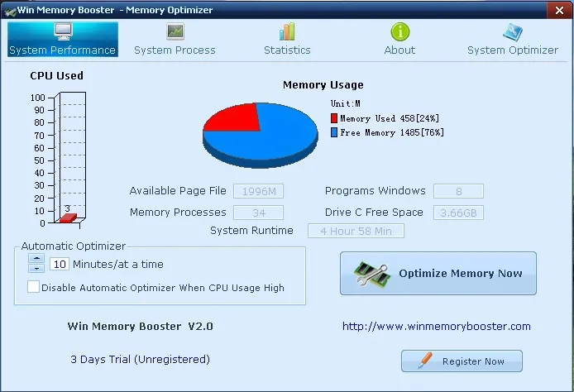Viewport: 574px width, 392px height.
Task: Open the System Process tab
Action: pyautogui.click(x=175, y=39)
